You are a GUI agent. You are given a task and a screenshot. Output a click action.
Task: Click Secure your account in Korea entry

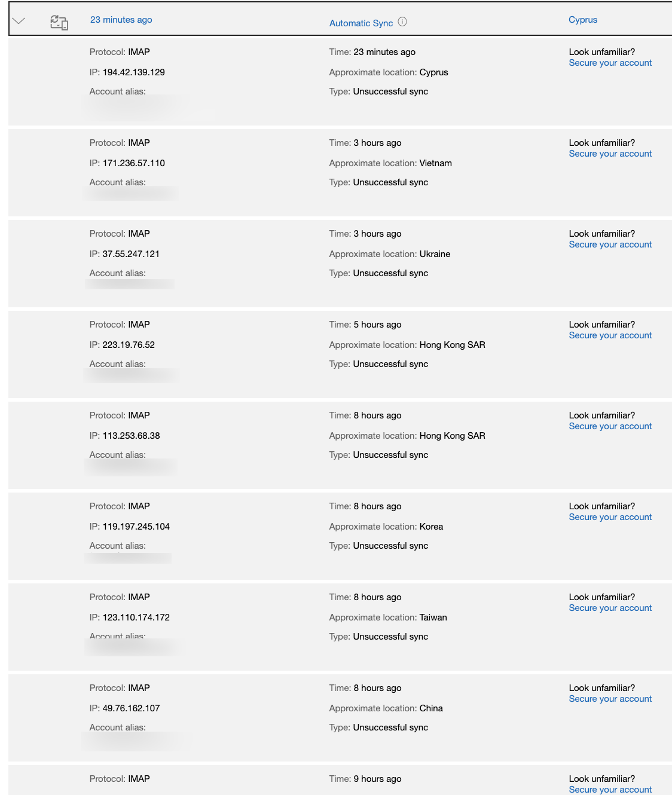point(610,517)
